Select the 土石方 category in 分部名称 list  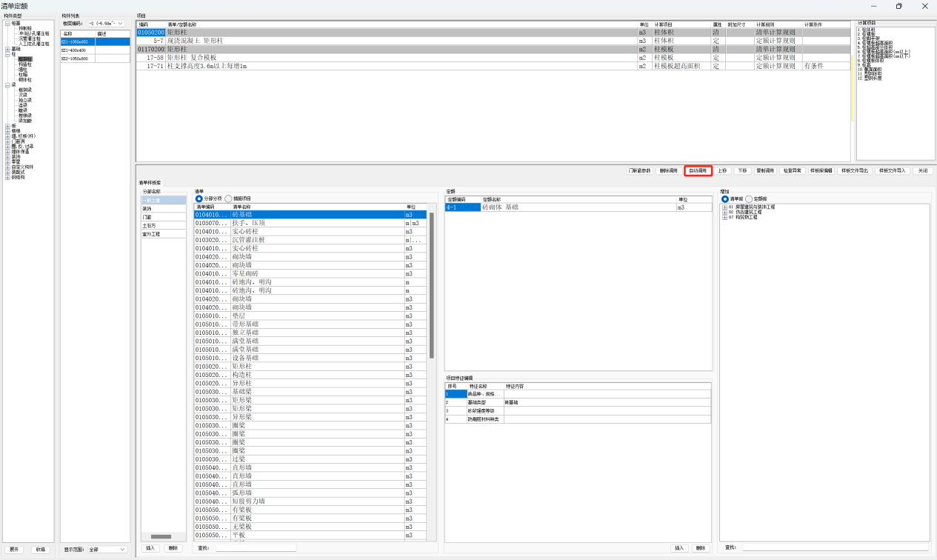(x=150, y=225)
